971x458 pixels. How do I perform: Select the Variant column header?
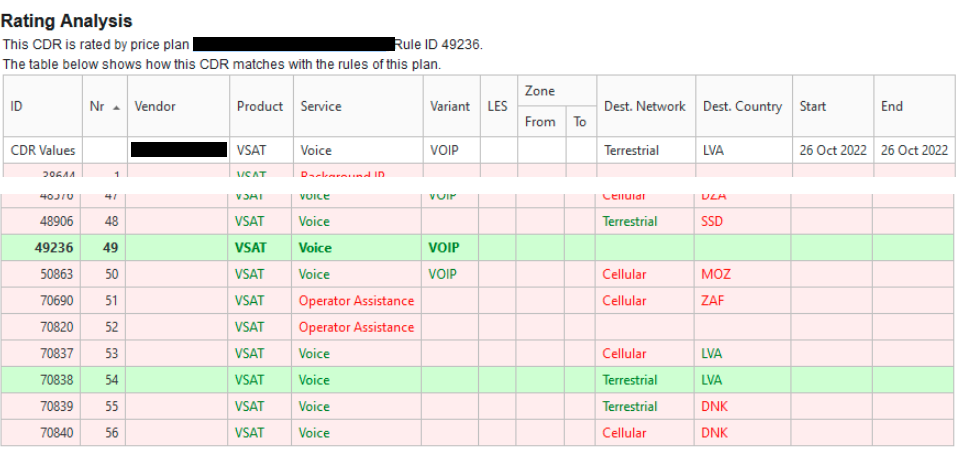point(449,106)
